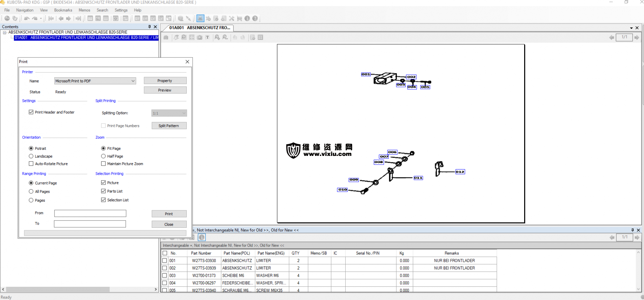
Task: Open the Memos menu
Action: click(84, 10)
